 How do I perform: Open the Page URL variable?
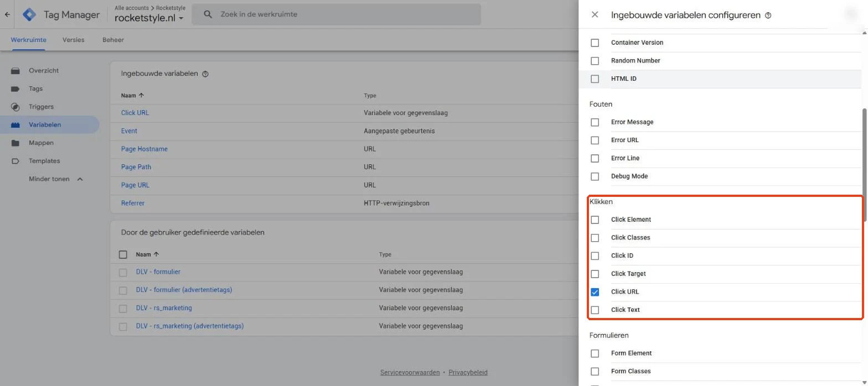(136, 185)
